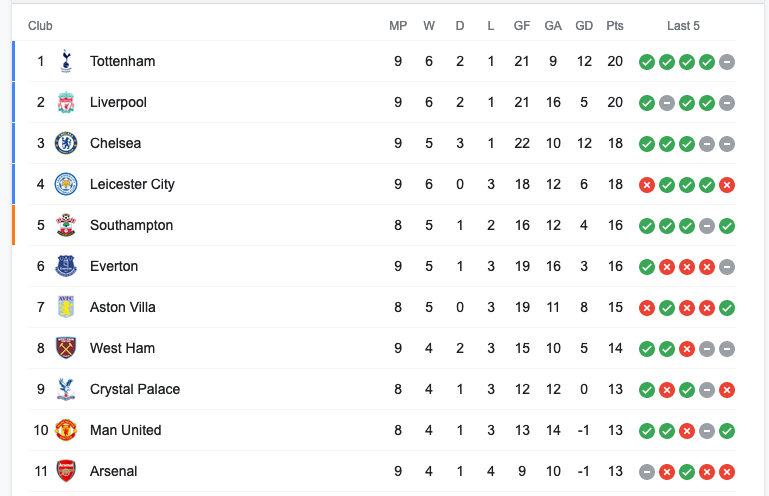Select the Aston Villa crest icon
Viewport: 769px width, 496px height.
[66, 307]
